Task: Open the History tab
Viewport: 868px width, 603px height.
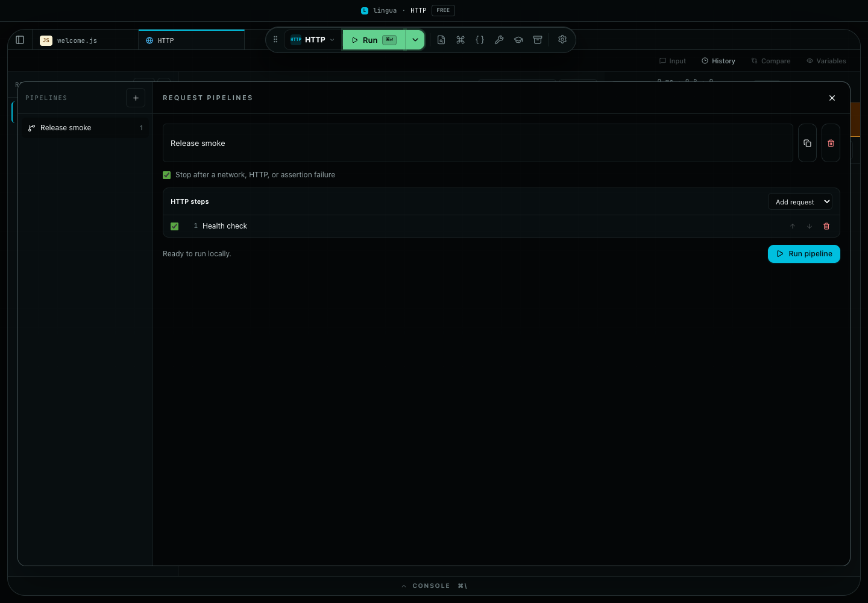Action: click(x=719, y=61)
